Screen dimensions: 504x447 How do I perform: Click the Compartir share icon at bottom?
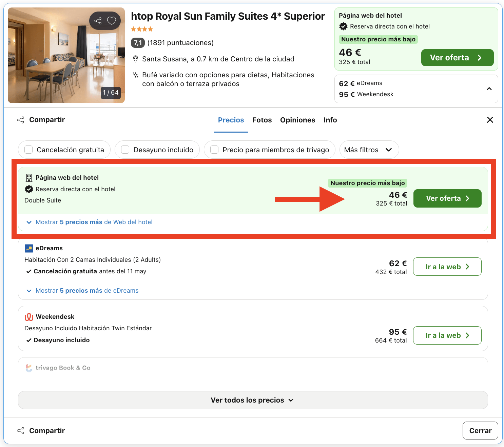click(21, 430)
